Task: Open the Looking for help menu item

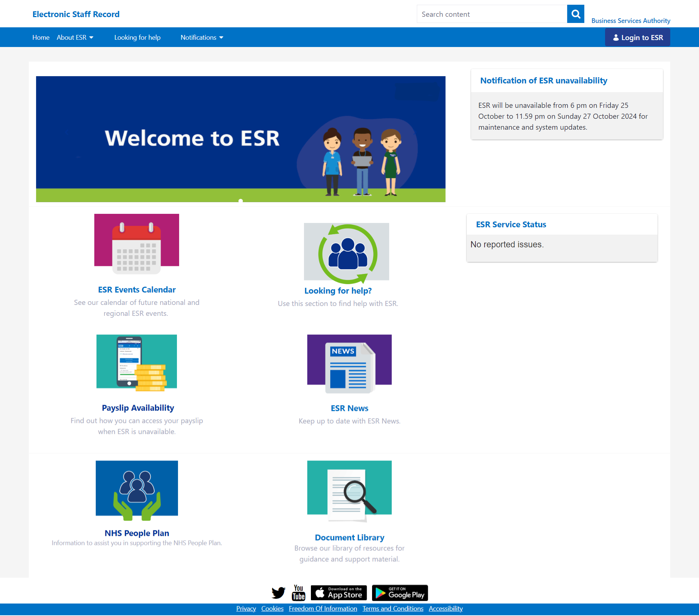Action: tap(137, 38)
